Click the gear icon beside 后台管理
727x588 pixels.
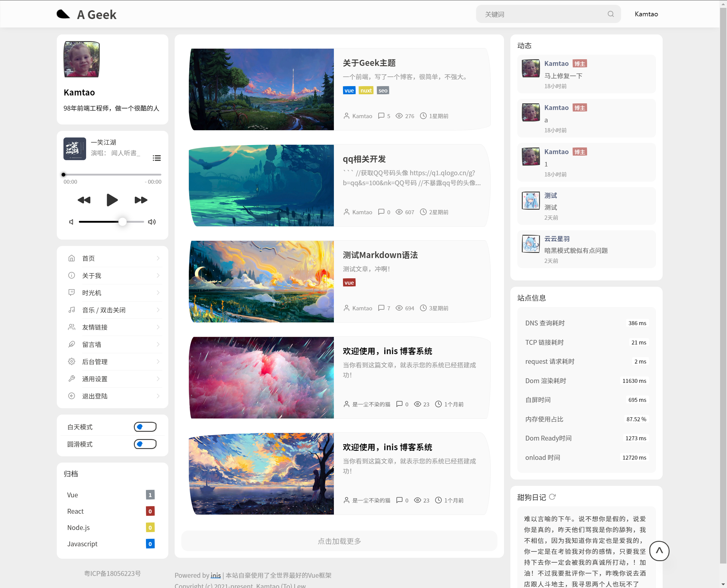tap(72, 362)
